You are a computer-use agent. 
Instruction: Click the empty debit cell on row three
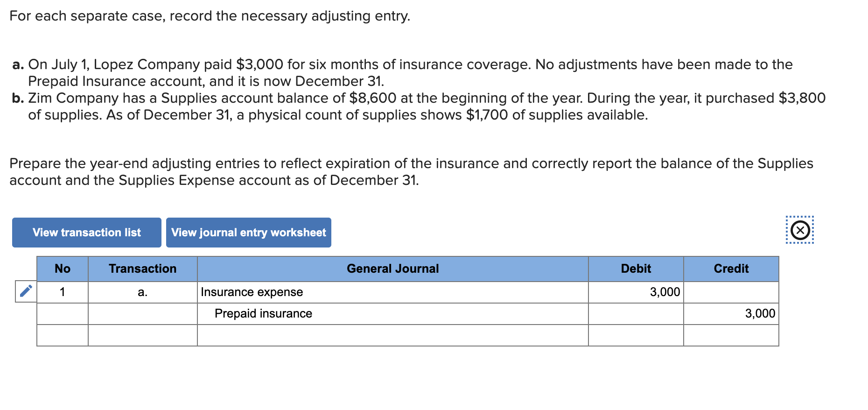635,335
